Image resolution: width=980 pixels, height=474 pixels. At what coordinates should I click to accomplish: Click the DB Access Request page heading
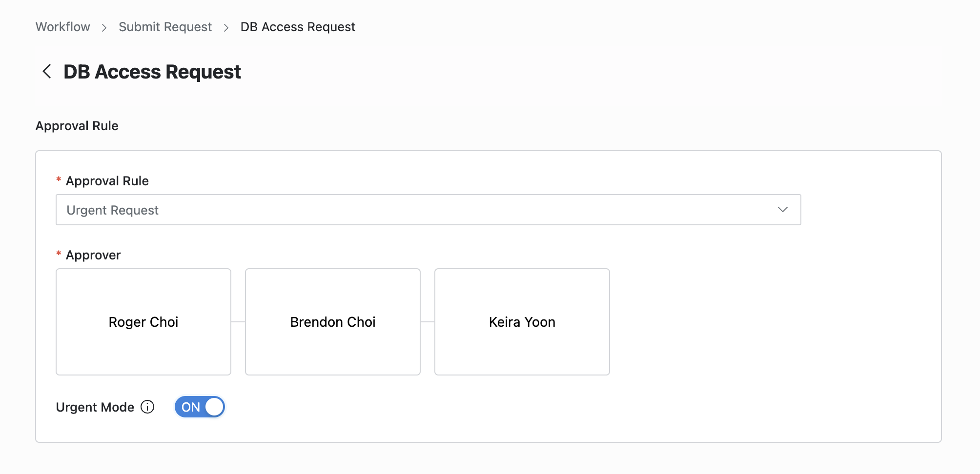152,72
